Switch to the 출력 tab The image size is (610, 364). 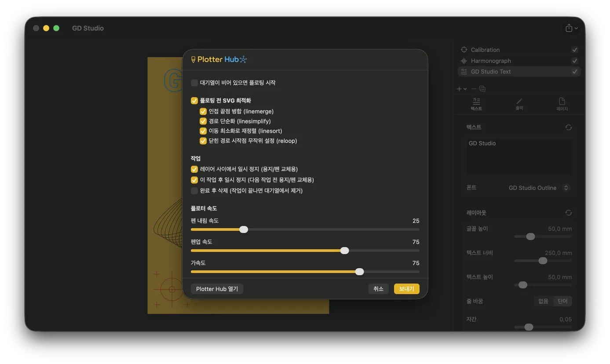tap(519, 104)
